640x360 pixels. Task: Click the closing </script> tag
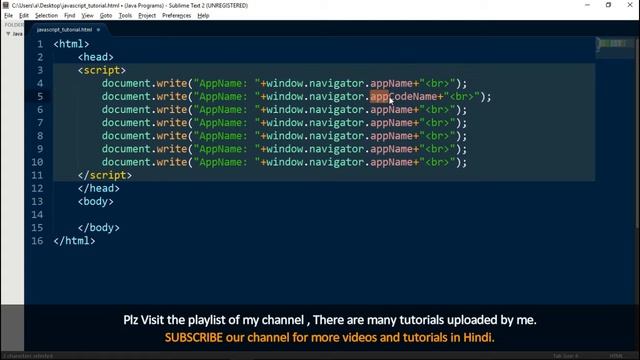pyautogui.click(x=105, y=176)
